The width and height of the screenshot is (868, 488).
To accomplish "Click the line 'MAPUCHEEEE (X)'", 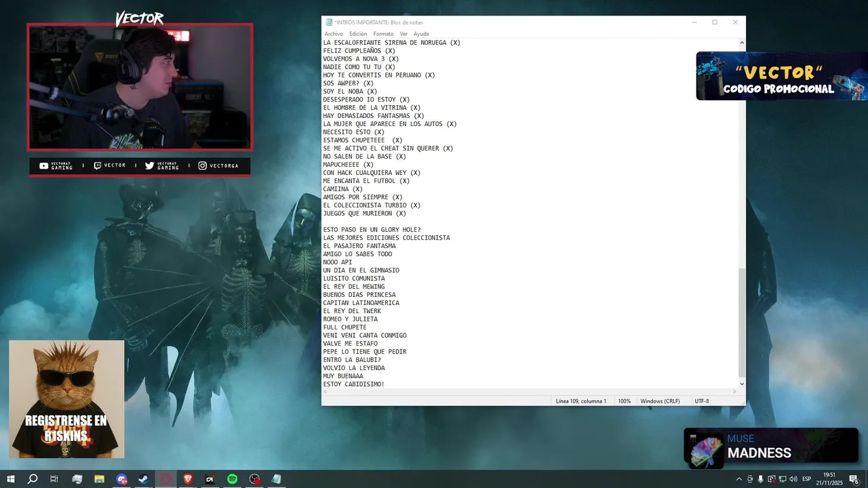I will click(x=349, y=165).
